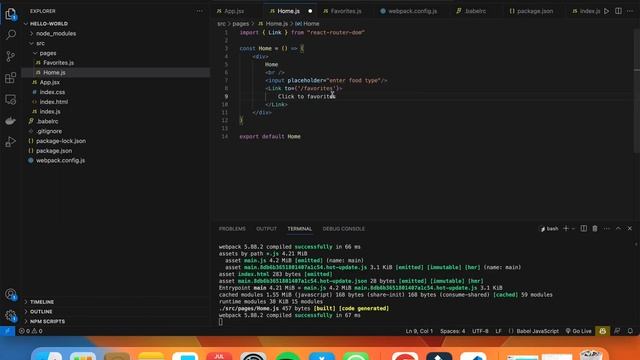Launch the new terminal profile dropdown

coord(573,229)
